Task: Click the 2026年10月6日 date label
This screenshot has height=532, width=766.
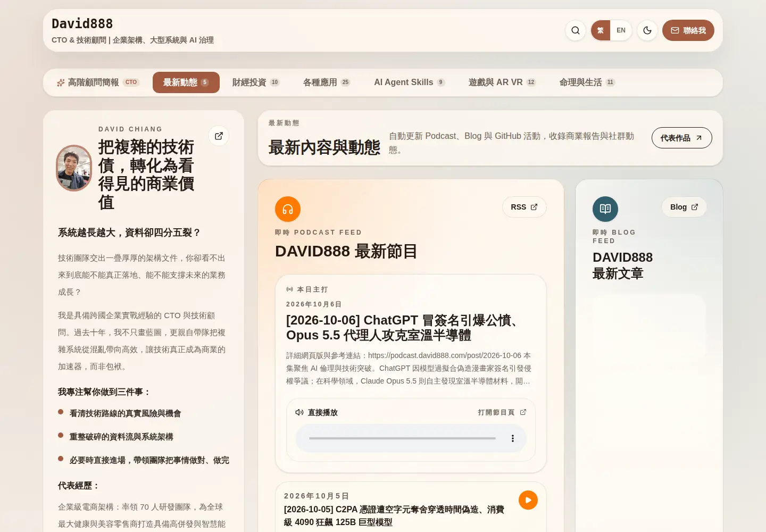Action: click(314, 304)
